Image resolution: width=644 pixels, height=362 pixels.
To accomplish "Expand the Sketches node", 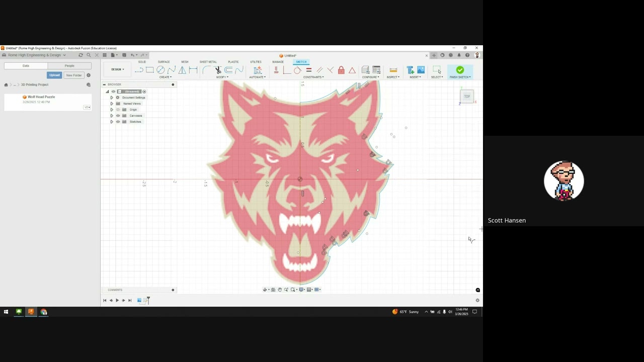I will [112, 122].
